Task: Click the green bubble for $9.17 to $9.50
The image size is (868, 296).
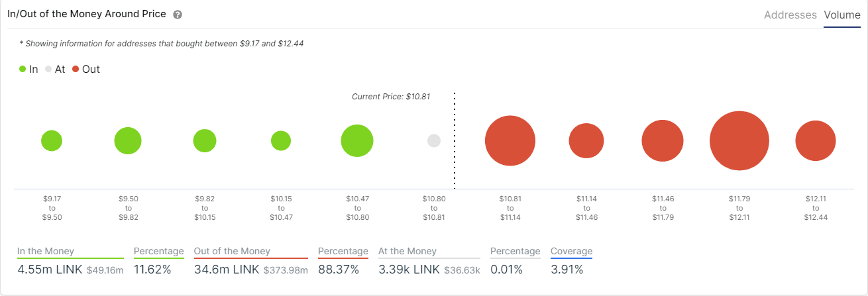Action: (52, 141)
